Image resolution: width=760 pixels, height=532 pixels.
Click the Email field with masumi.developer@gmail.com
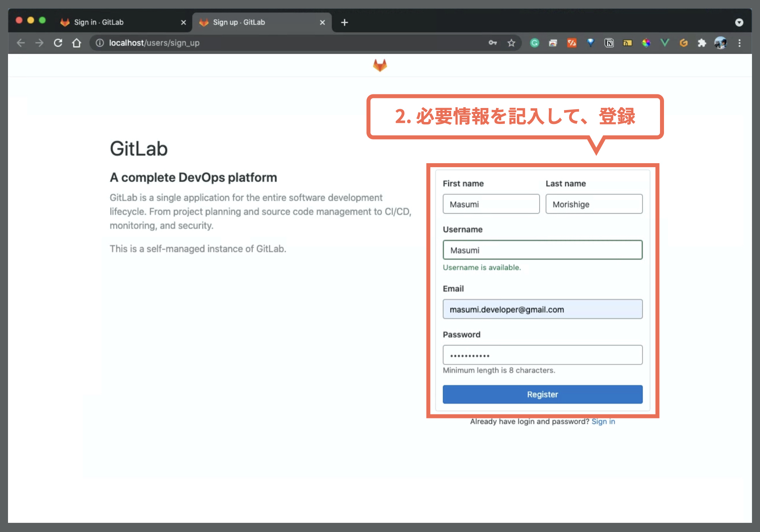[543, 309]
